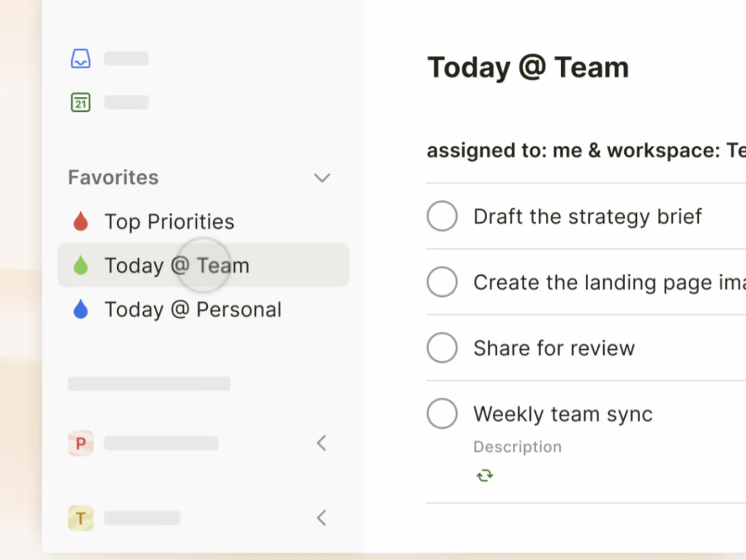Screen dimensions: 746x560
Task: Complete the Weekly team sync task
Action: tap(442, 413)
